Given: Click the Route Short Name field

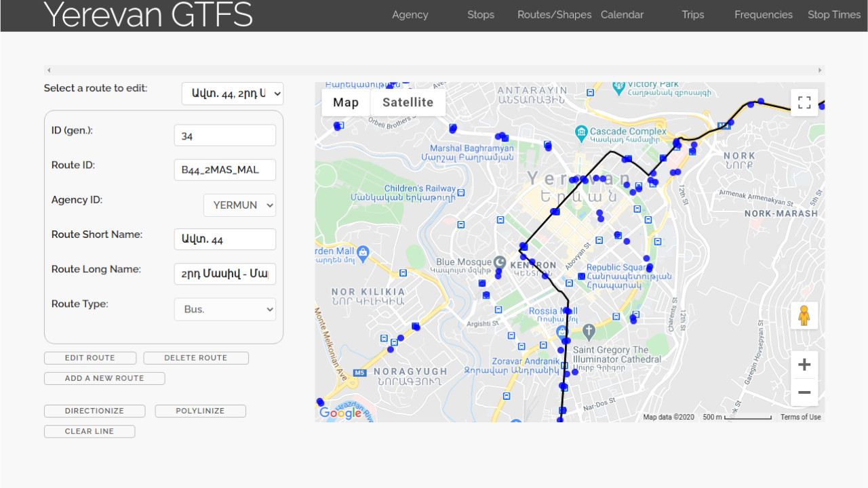Looking at the screenshot, I should point(224,239).
